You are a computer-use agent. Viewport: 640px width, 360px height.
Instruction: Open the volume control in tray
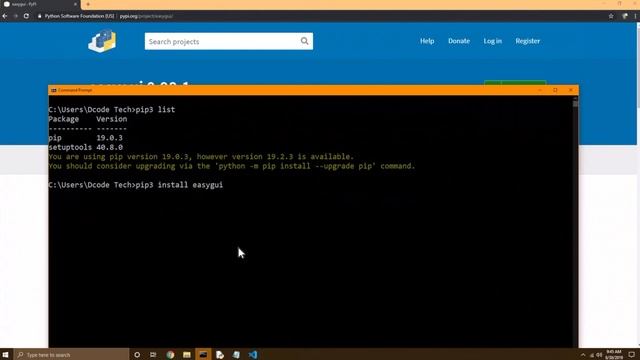pos(599,355)
